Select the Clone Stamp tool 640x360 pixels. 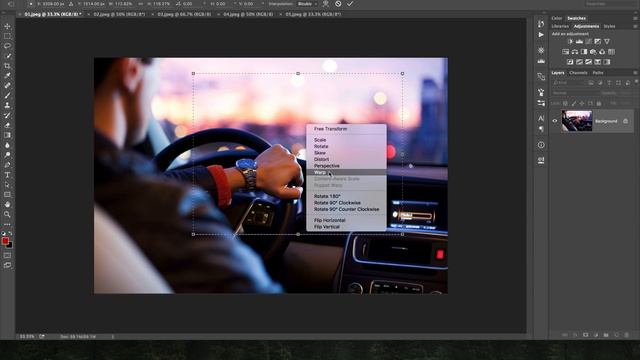pos(7,105)
